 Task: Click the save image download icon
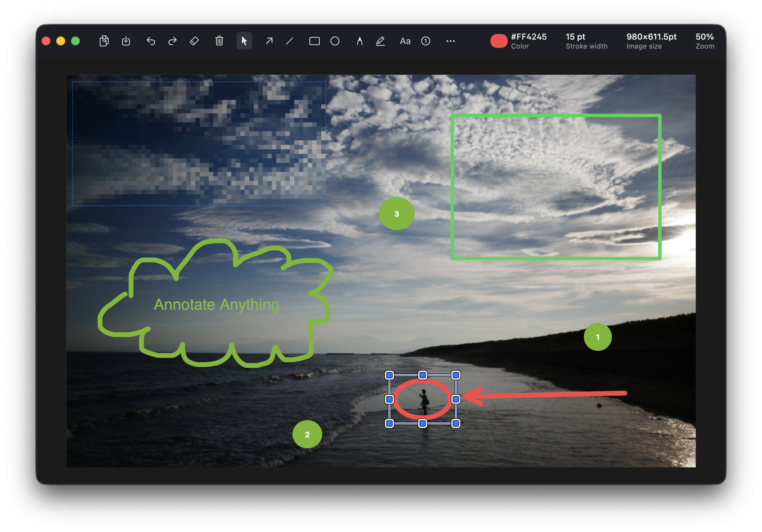tap(126, 41)
